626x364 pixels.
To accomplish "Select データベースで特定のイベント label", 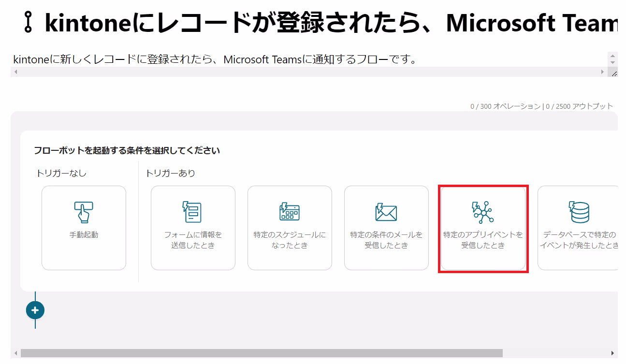I will 579,240.
